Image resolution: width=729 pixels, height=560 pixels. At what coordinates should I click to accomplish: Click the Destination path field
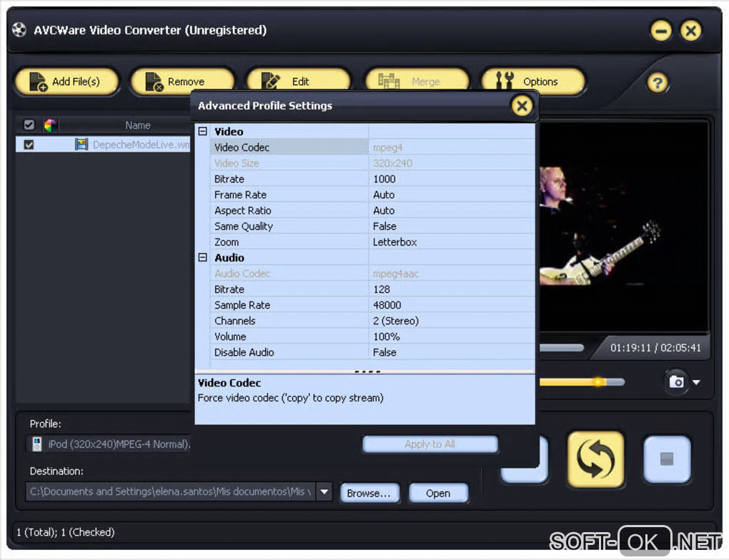[x=171, y=491]
